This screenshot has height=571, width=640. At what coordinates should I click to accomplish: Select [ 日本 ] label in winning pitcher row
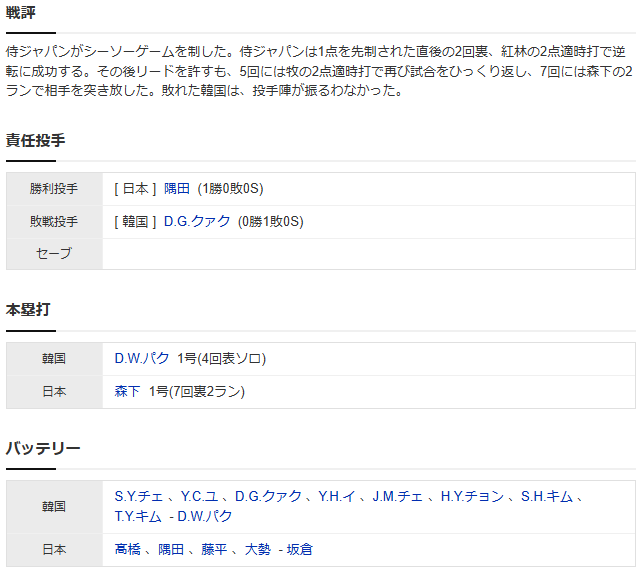coord(135,189)
